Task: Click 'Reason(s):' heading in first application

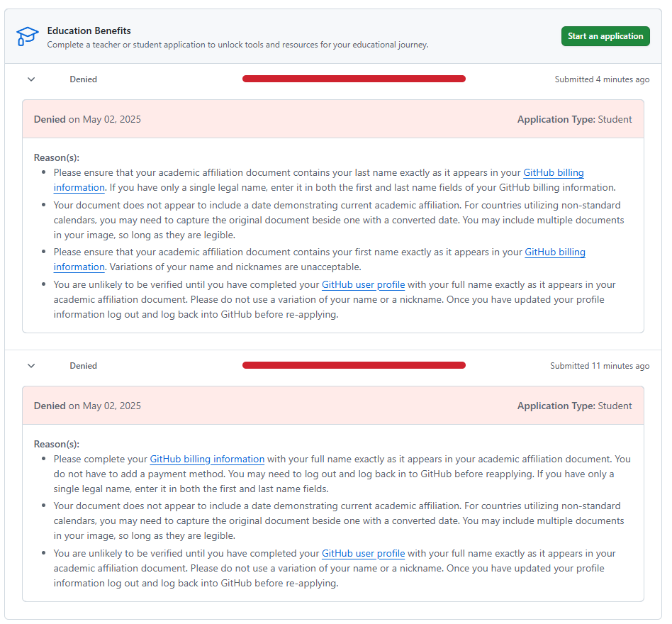Action: click(x=57, y=157)
